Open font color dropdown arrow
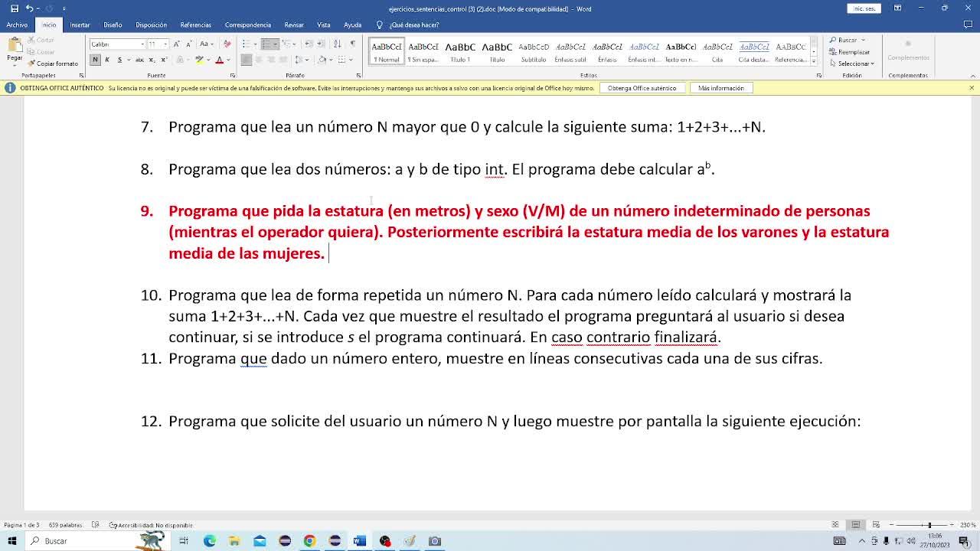The width and height of the screenshot is (980, 551). [228, 60]
